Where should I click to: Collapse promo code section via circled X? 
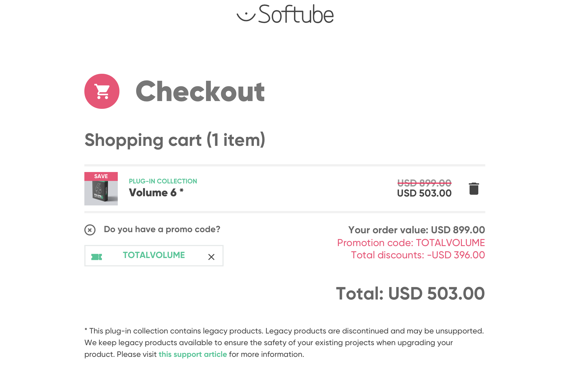click(90, 230)
